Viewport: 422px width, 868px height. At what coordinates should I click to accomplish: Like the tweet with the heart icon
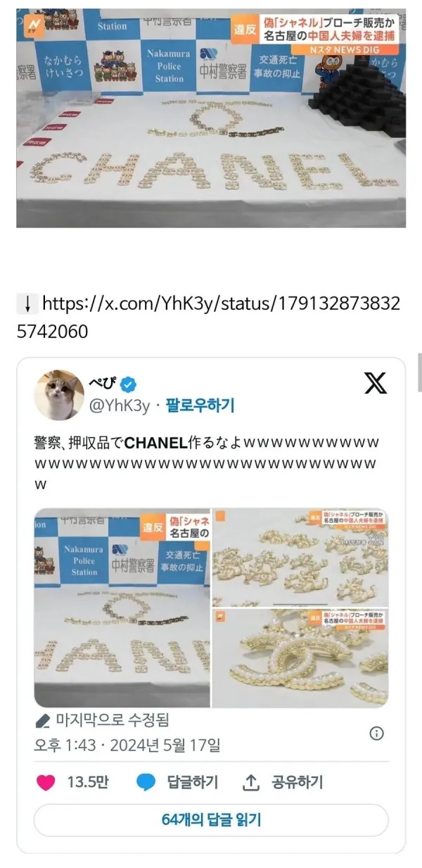[46, 782]
